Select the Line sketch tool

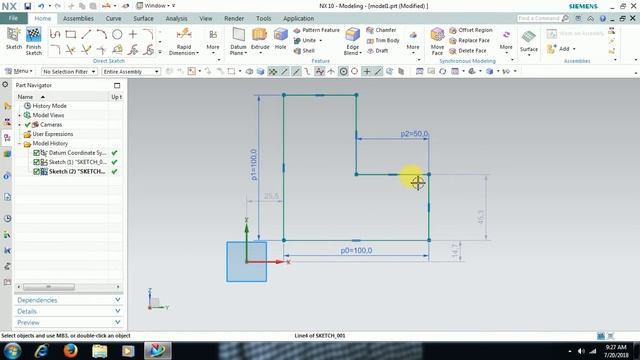86,34
